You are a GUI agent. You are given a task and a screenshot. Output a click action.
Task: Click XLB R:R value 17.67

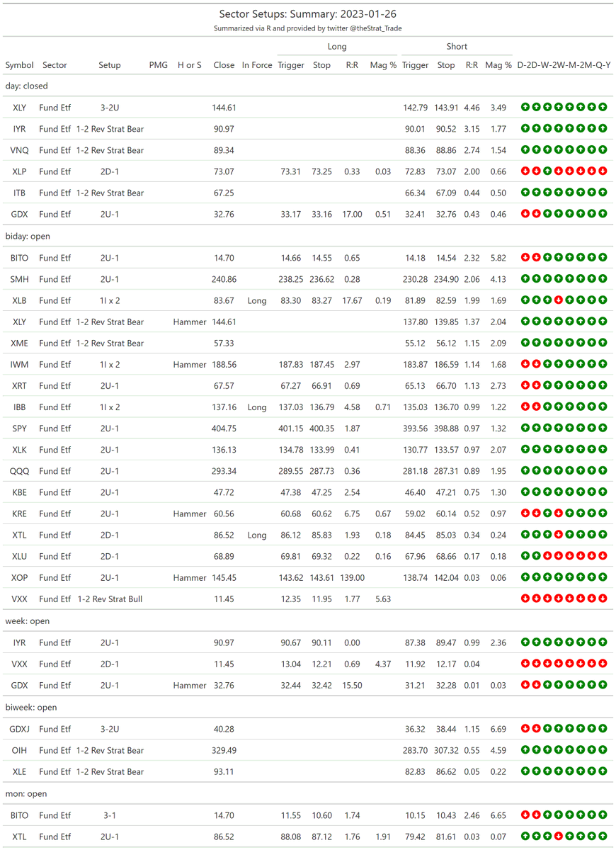(352, 301)
